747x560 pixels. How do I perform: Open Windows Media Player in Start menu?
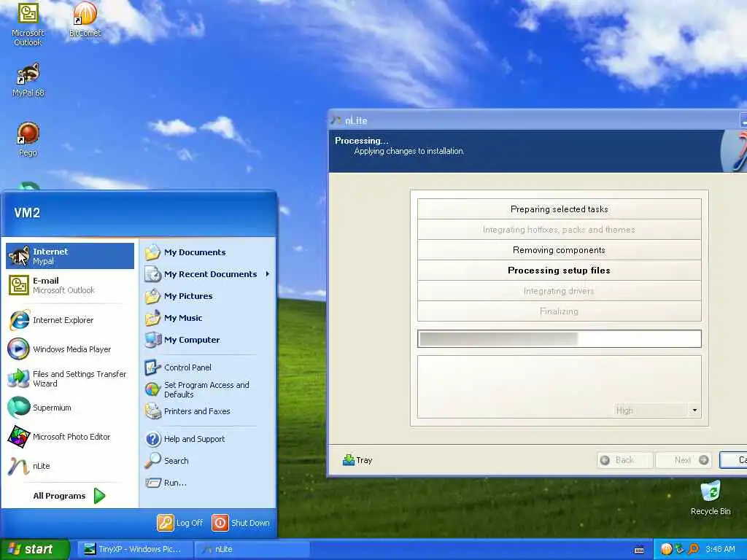pos(70,349)
